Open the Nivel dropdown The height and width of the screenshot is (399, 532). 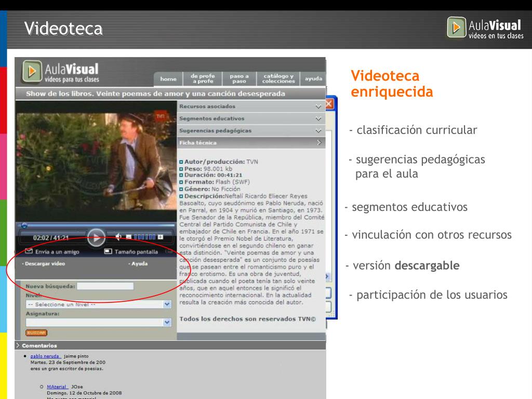99,304
